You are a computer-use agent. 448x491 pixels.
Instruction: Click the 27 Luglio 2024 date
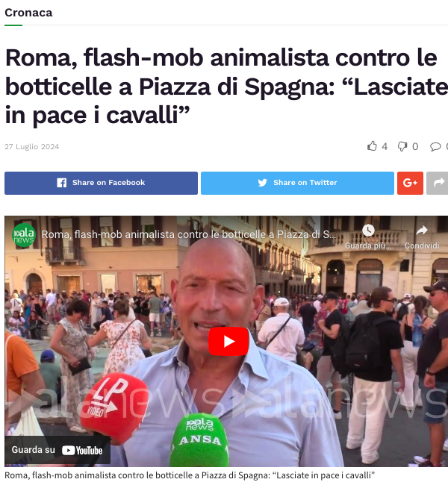pos(31,146)
